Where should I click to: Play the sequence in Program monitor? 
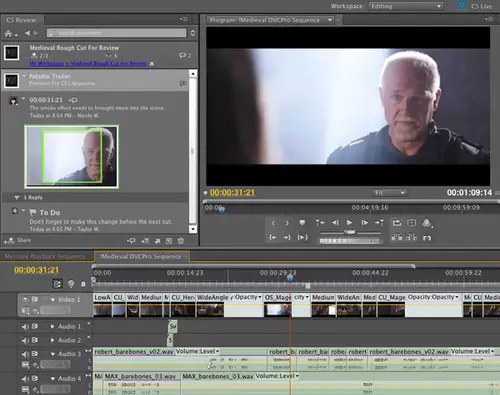pos(349,222)
